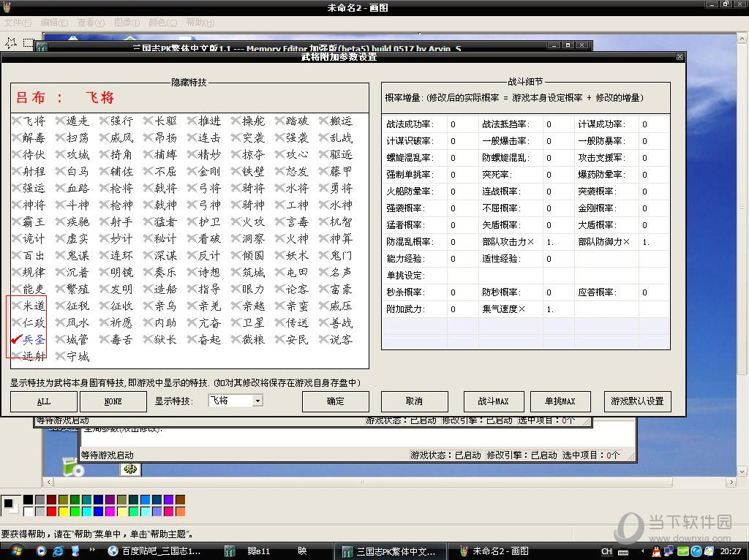This screenshot has height=560, width=749.
Task: Click the 战法成功率 value field
Action: (x=463, y=124)
